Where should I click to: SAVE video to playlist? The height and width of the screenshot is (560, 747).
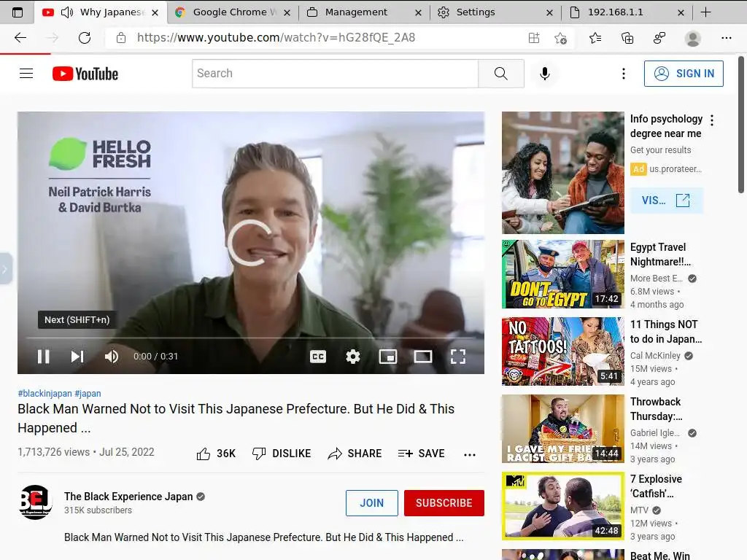(421, 454)
